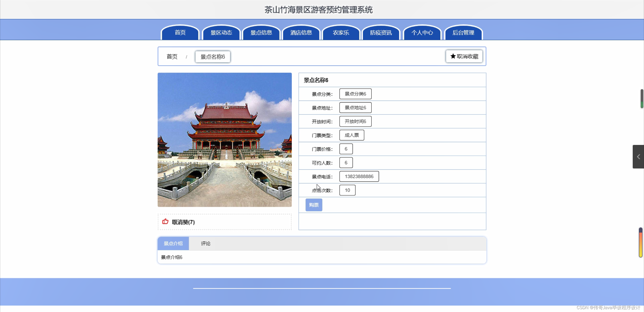Go to 景区动态 navigation tab
Screen dimensions: 644x312
(x=221, y=33)
